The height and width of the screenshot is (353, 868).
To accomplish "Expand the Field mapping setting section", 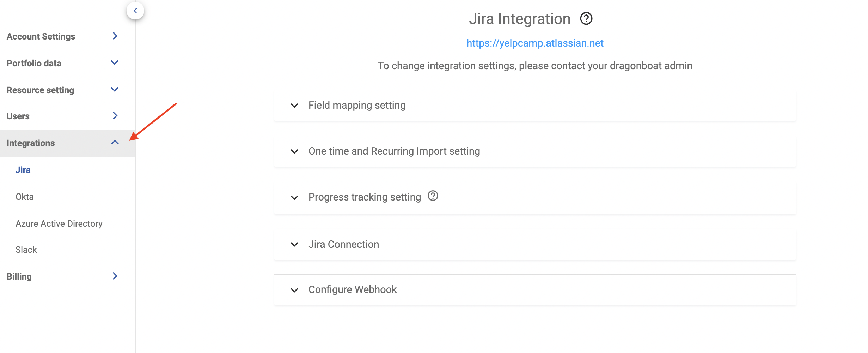I will tap(295, 105).
